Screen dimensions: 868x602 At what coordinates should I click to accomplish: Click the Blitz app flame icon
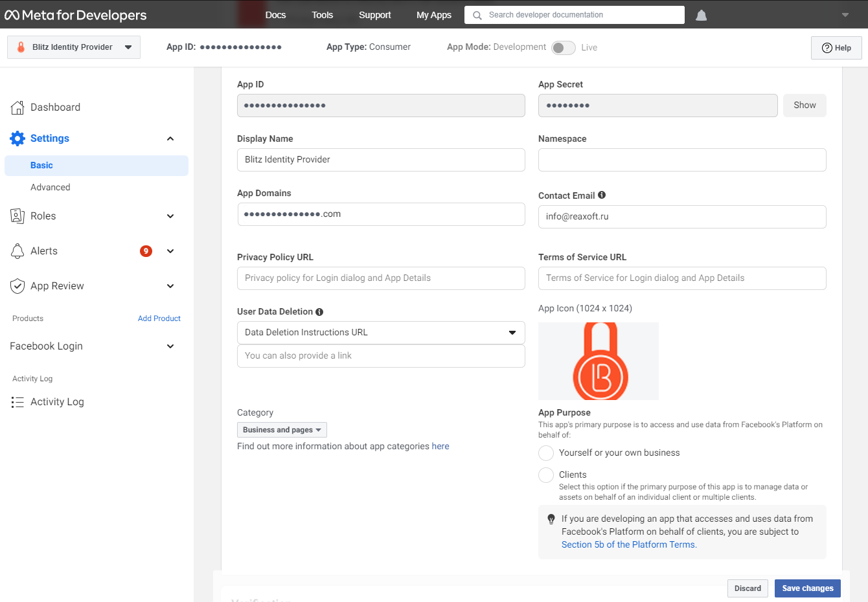click(21, 47)
